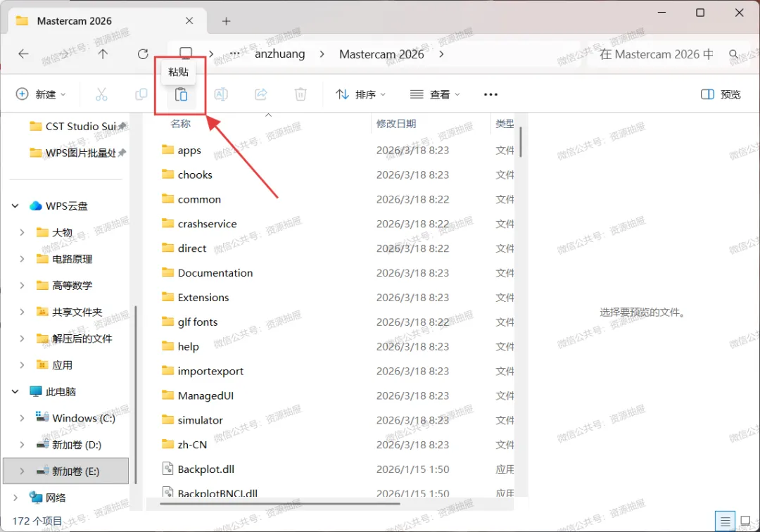The image size is (760, 532).
Task: Sort by 修改日期 column header
Action: (396, 124)
